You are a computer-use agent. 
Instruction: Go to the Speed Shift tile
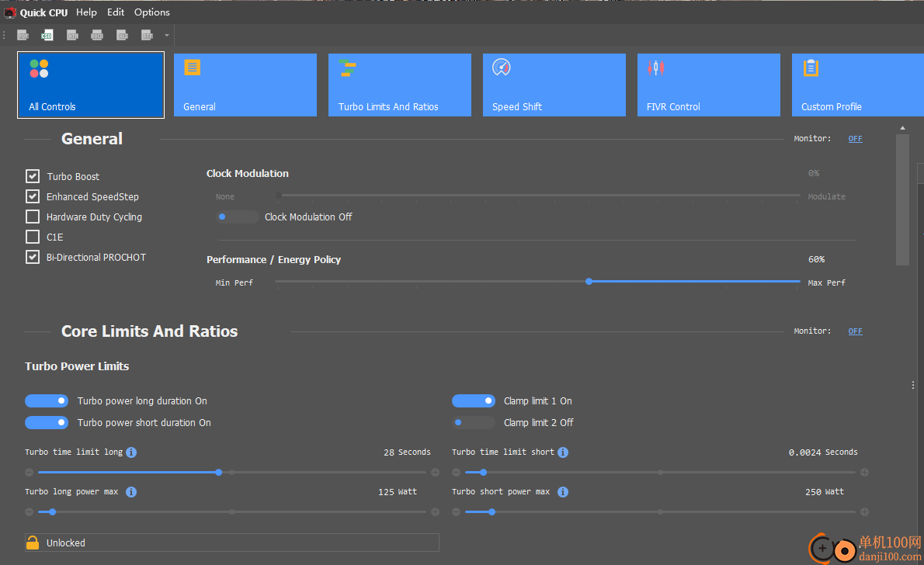click(554, 85)
